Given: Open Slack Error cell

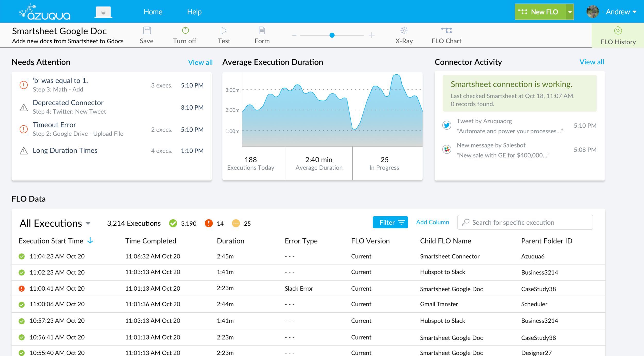Looking at the screenshot, I should click(299, 289).
